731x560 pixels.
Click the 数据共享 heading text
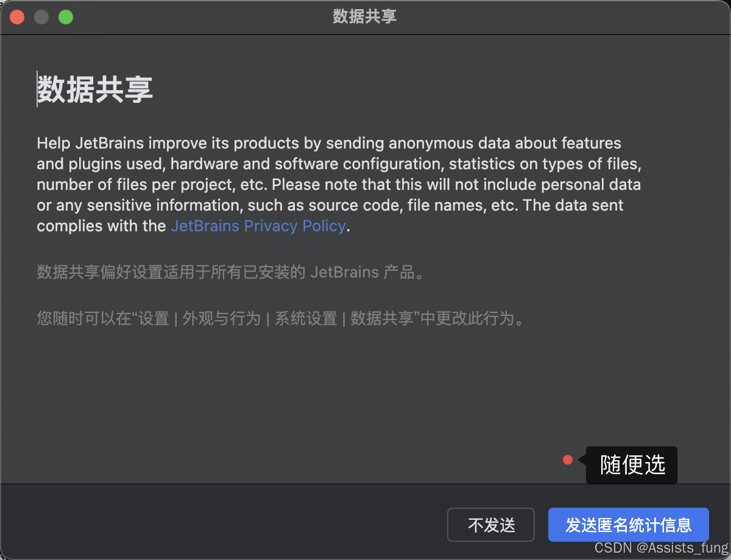tap(95, 89)
